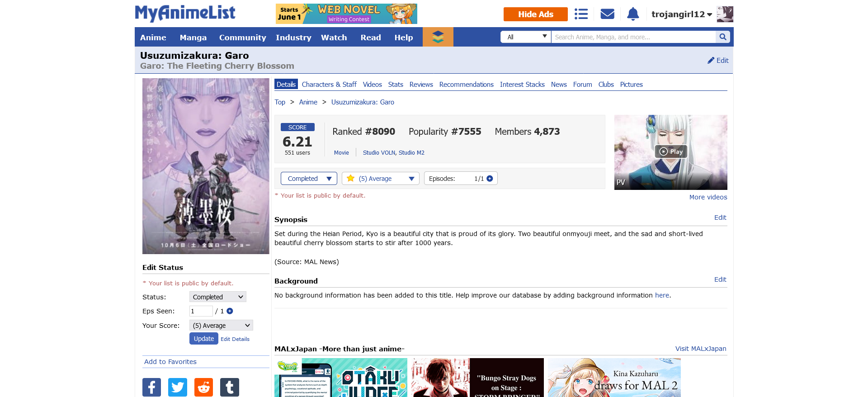Click Add to Favorites link
The width and height of the screenshot is (868, 397).
pyautogui.click(x=170, y=362)
